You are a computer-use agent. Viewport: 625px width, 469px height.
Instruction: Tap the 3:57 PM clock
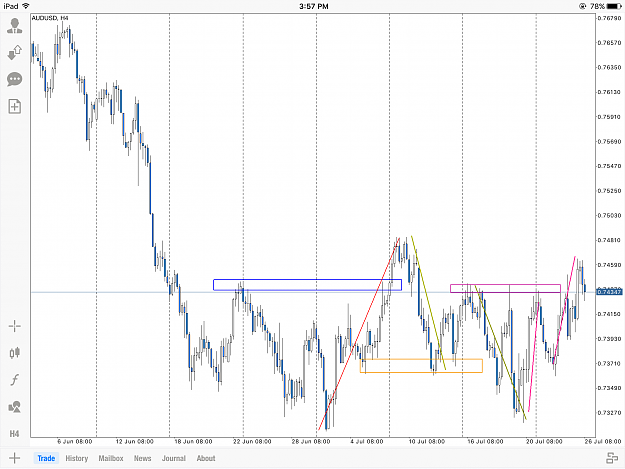click(314, 6)
